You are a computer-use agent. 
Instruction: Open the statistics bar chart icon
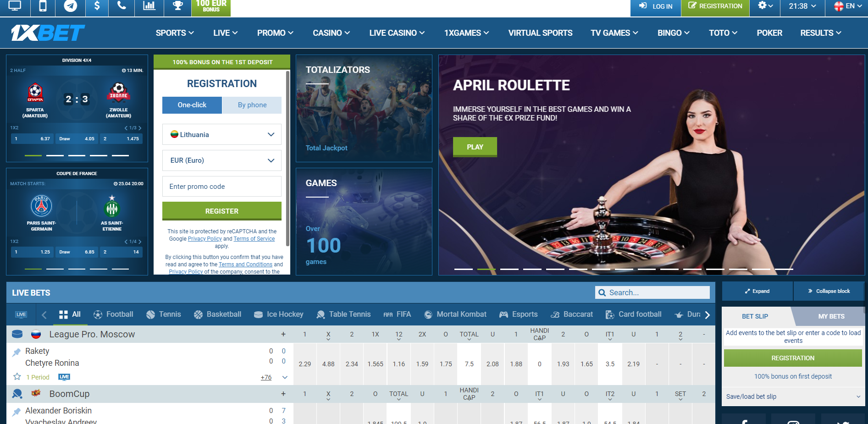pos(149,6)
